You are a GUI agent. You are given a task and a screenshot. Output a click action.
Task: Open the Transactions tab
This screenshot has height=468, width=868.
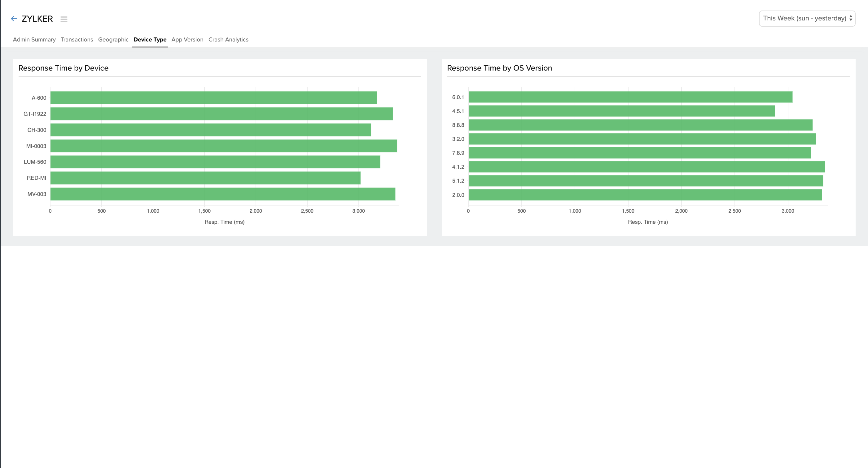coord(77,39)
